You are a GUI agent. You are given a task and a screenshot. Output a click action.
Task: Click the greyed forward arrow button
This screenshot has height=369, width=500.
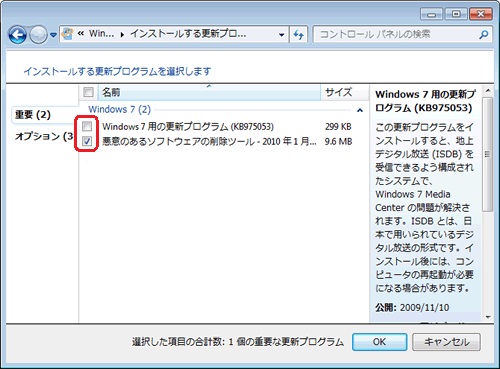click(38, 35)
